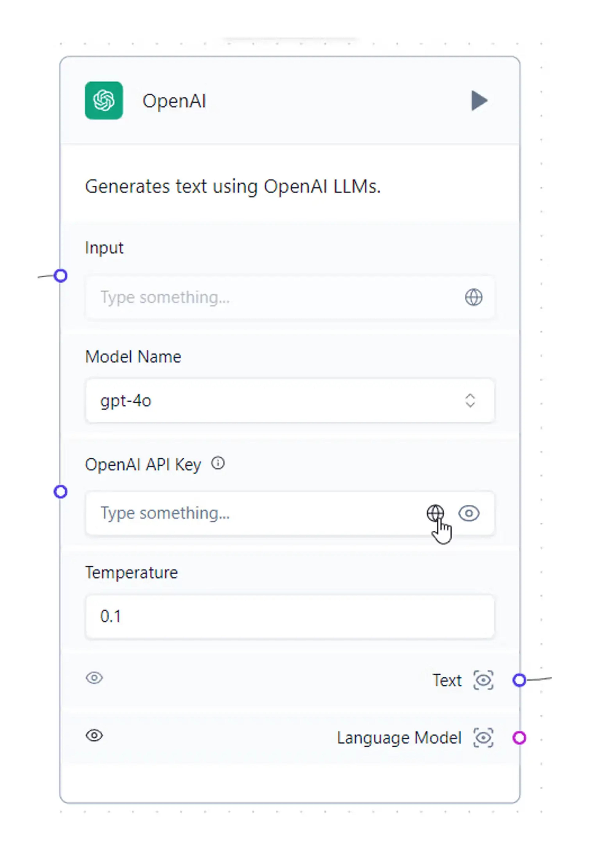The width and height of the screenshot is (589, 868).
Task: Click the Temperature field showing 0.1
Action: 290,616
